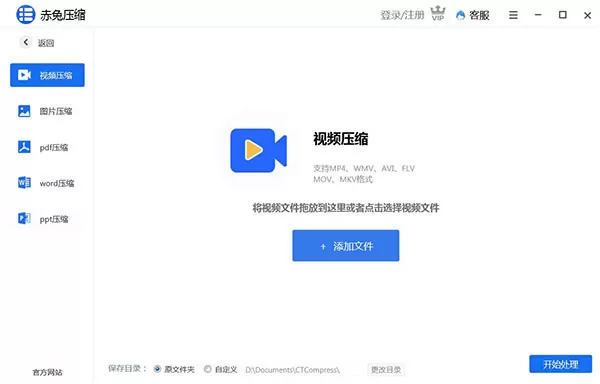The height and width of the screenshot is (384, 600).
Task: Select the 视频压缩 sidebar tab
Action: pos(47,75)
